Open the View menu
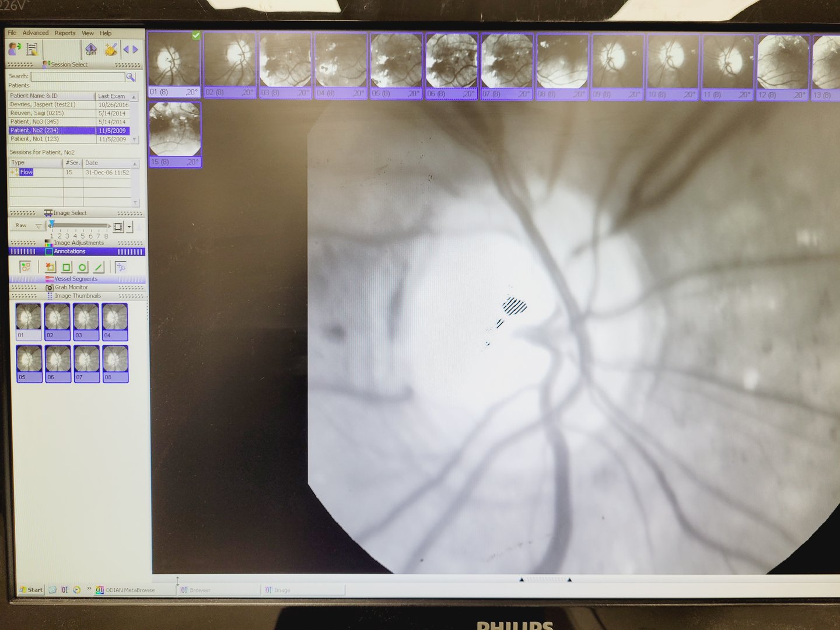This screenshot has width=840, height=630. [87, 33]
